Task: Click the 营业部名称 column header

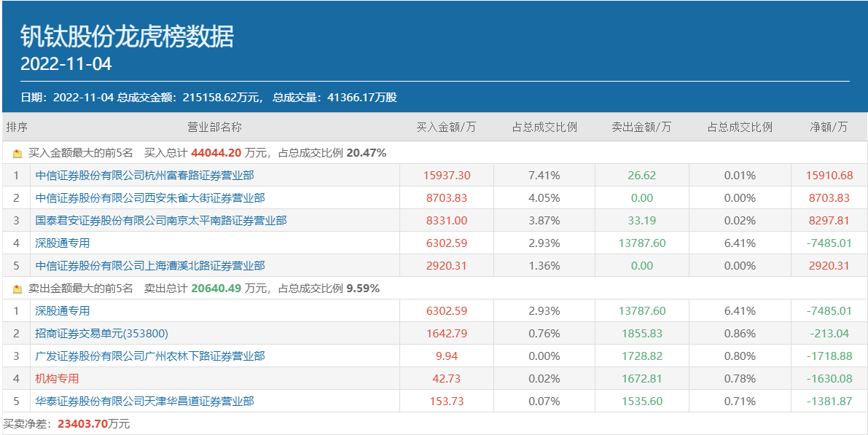Action: click(214, 128)
